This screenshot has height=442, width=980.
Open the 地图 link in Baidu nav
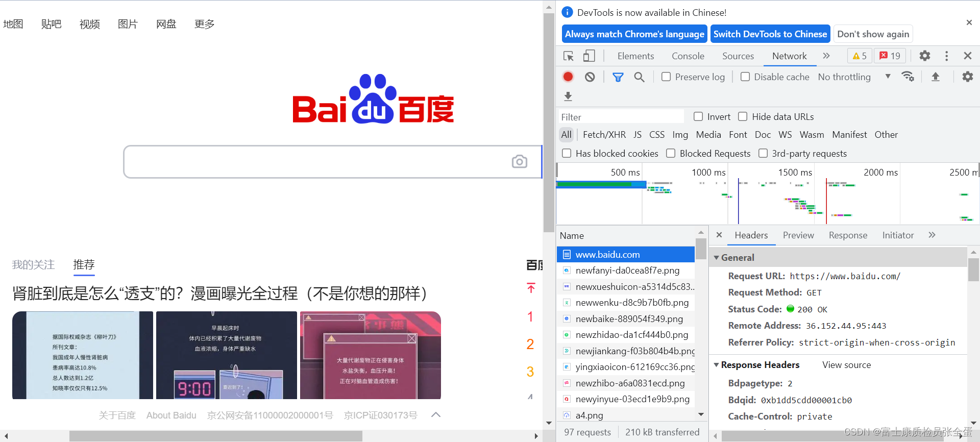[13, 24]
